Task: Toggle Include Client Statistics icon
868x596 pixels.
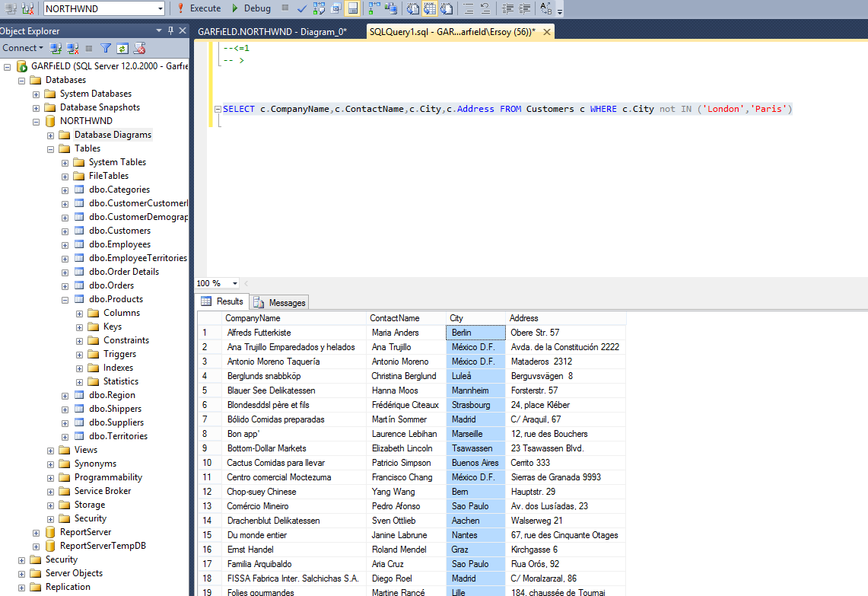Action: click(x=391, y=8)
